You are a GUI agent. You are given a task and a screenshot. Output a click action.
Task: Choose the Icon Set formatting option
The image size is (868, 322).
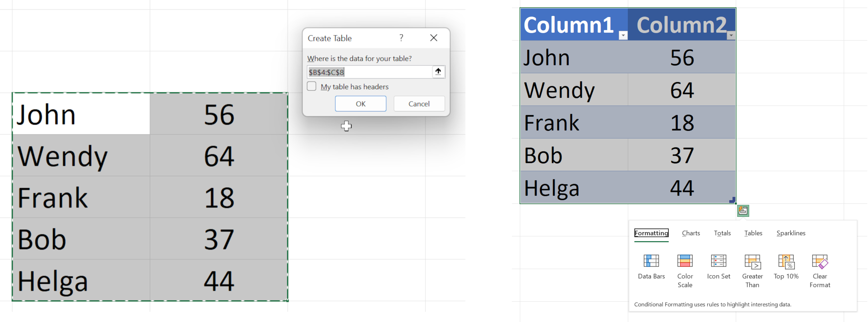(718, 261)
